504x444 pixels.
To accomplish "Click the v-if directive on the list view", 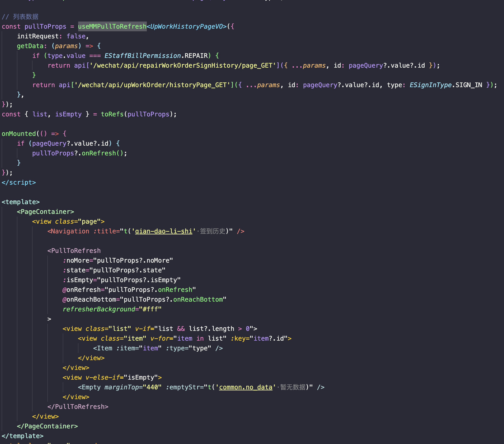I will 143,329.
